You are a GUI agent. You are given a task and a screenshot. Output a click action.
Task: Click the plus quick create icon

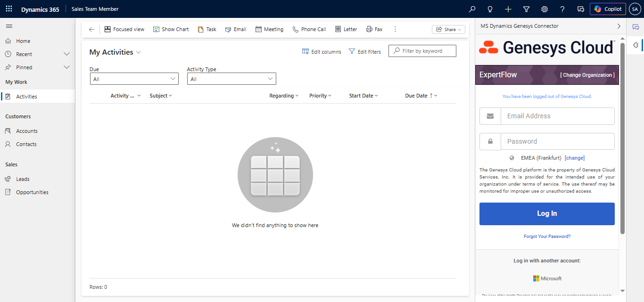coord(508,9)
